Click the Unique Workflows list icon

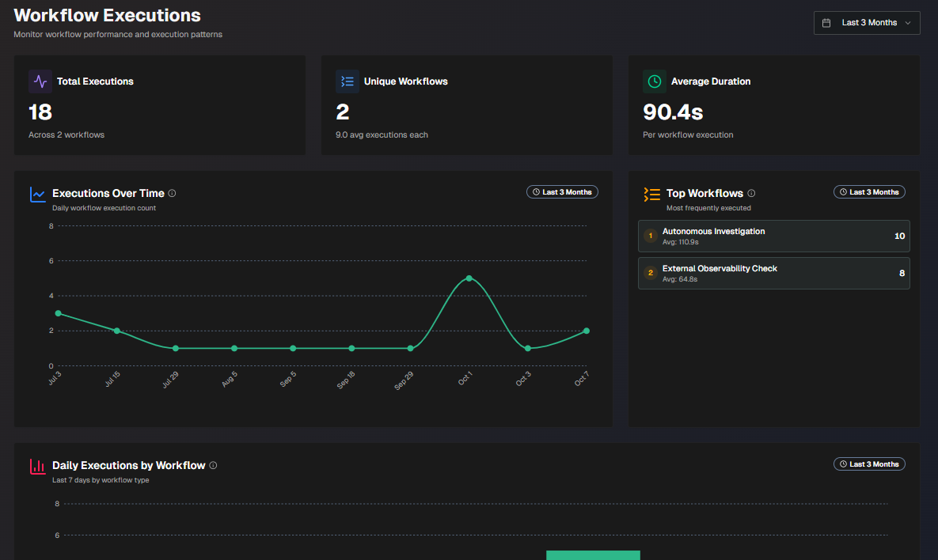point(347,81)
